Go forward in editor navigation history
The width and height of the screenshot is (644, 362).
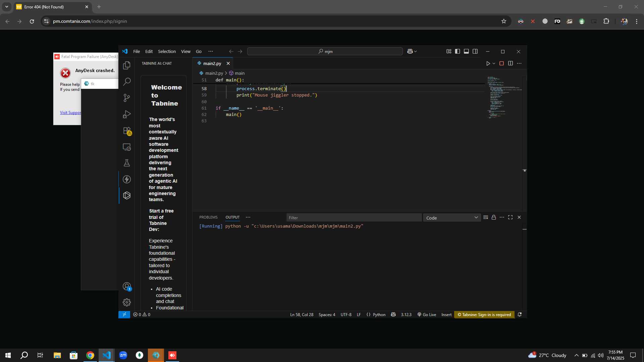tap(240, 51)
